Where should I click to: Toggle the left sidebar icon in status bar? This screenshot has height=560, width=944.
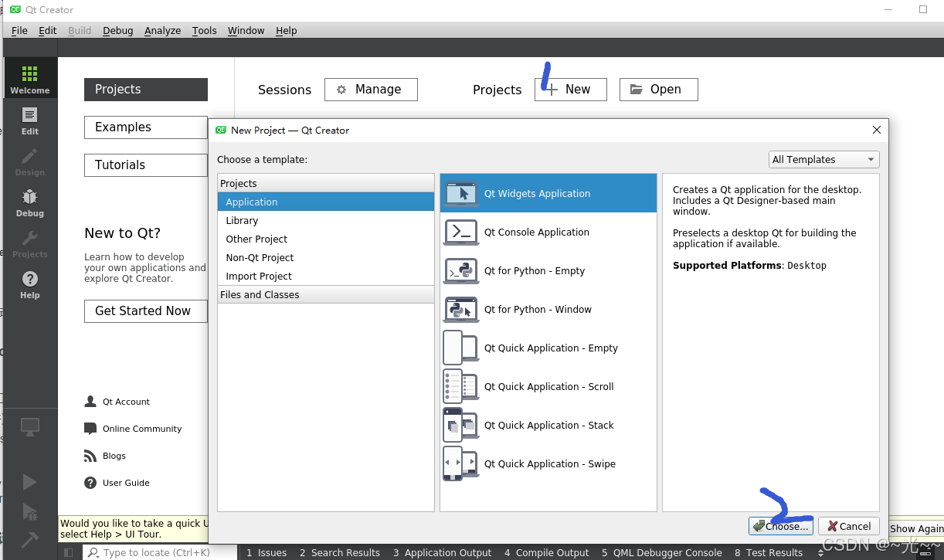[68, 552]
